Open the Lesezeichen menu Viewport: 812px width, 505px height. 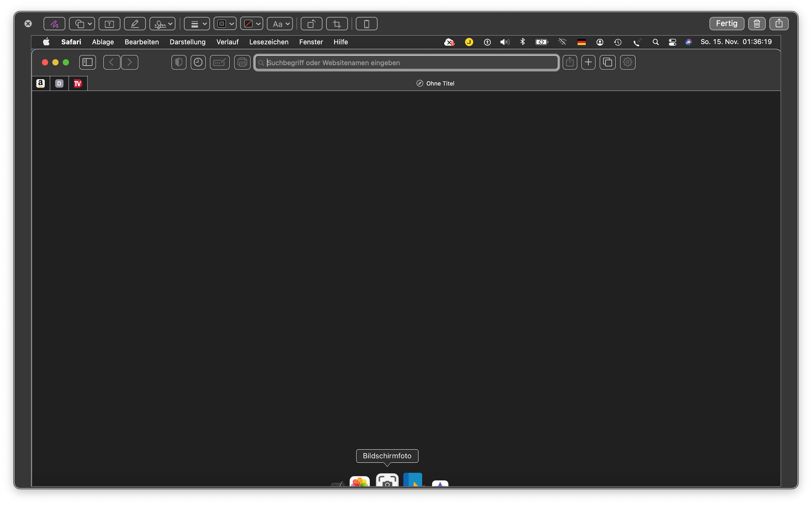269,42
